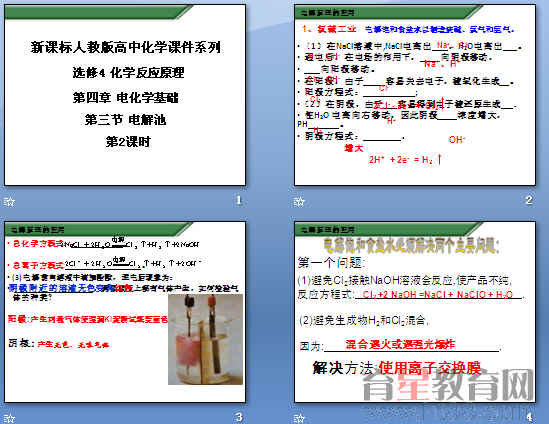The height and width of the screenshot is (424, 549).
Task: Click the red text 使用离子交换膜
Action: [430, 368]
